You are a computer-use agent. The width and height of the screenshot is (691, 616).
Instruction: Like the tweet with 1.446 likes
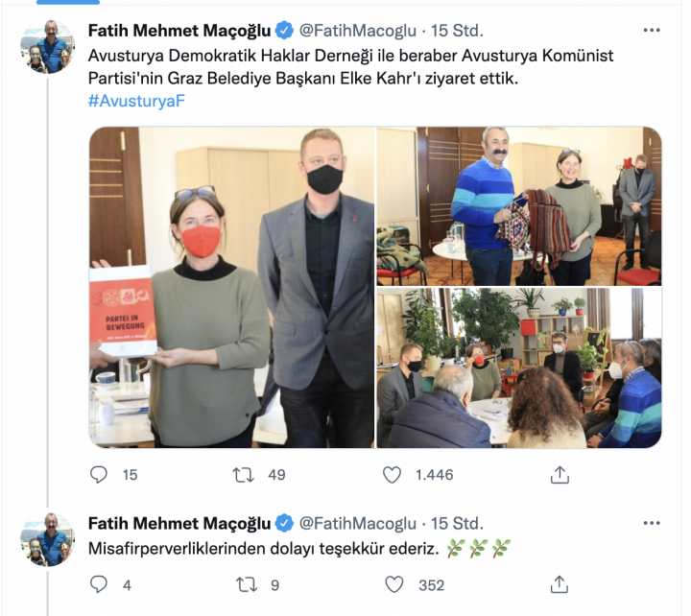[392, 475]
